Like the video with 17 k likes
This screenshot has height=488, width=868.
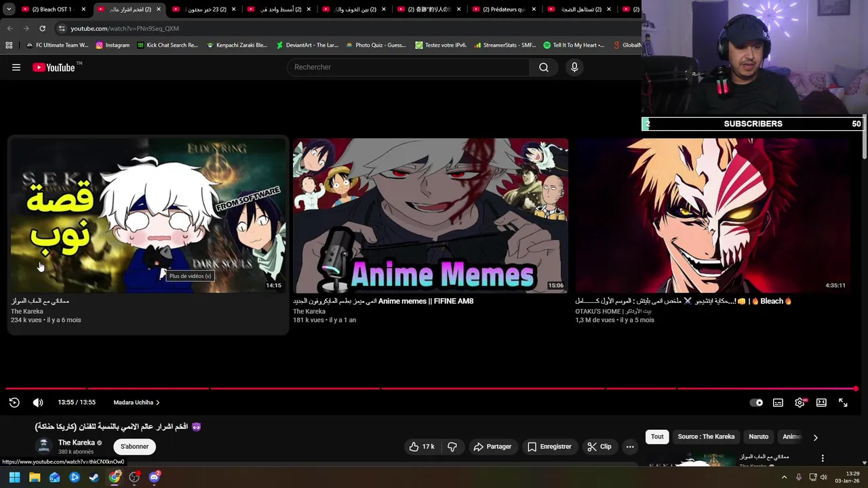click(x=422, y=447)
